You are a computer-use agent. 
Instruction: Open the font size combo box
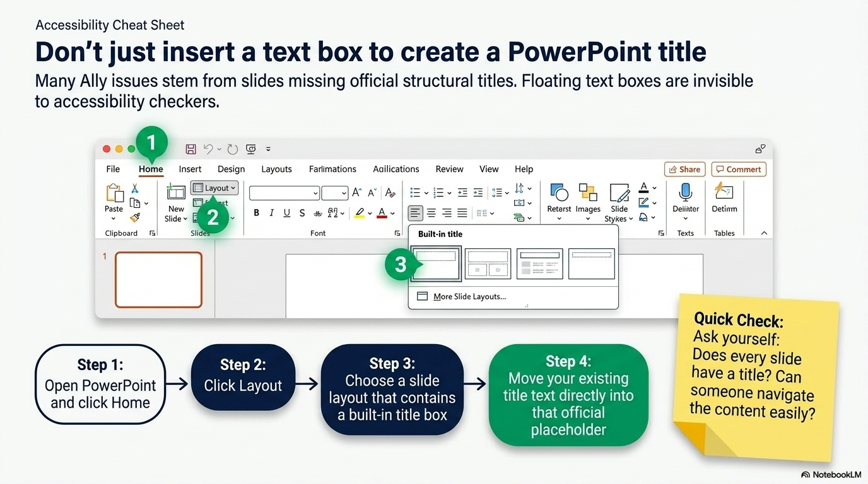335,193
